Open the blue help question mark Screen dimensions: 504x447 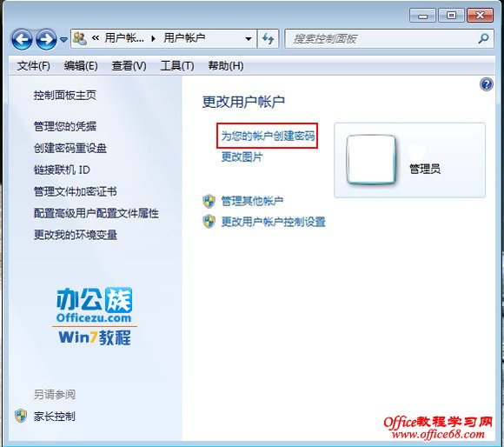tap(487, 84)
